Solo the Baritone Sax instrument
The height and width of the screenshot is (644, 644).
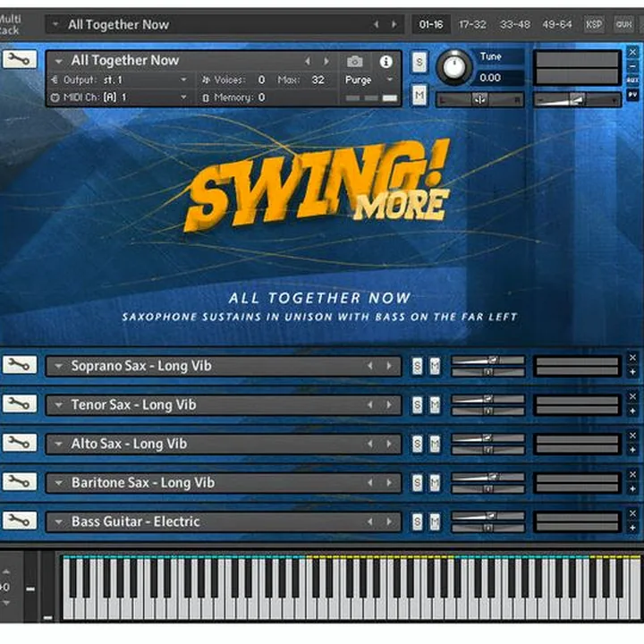coord(417,483)
